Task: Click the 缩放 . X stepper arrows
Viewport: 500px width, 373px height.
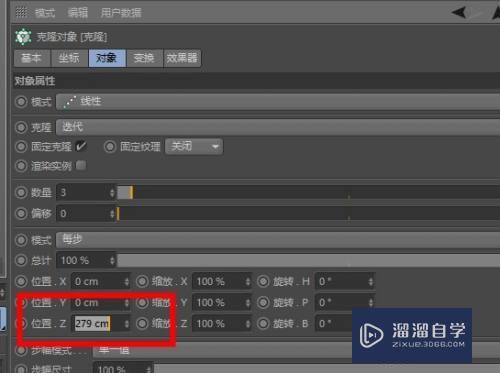Action: (x=248, y=282)
